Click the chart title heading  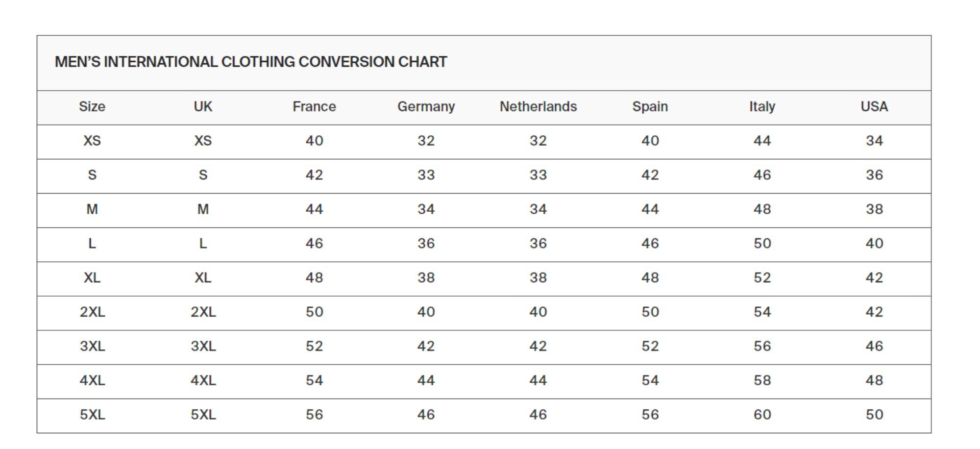[250, 62]
